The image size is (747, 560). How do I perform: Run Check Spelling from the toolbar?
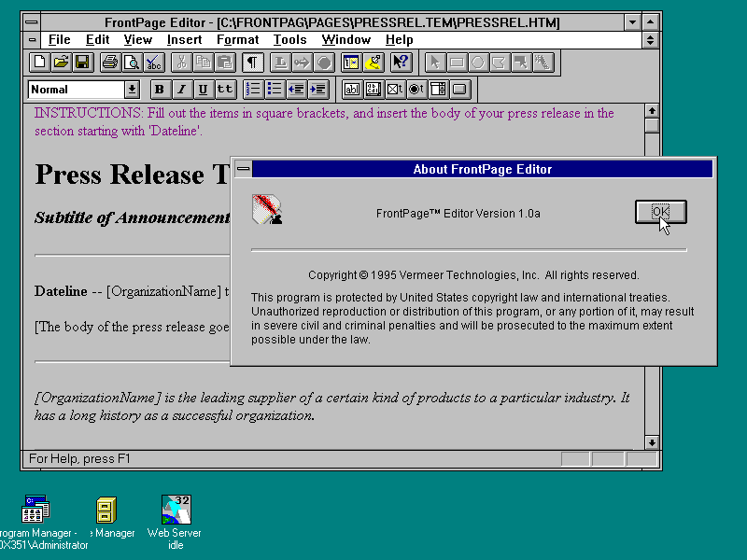pos(153,63)
